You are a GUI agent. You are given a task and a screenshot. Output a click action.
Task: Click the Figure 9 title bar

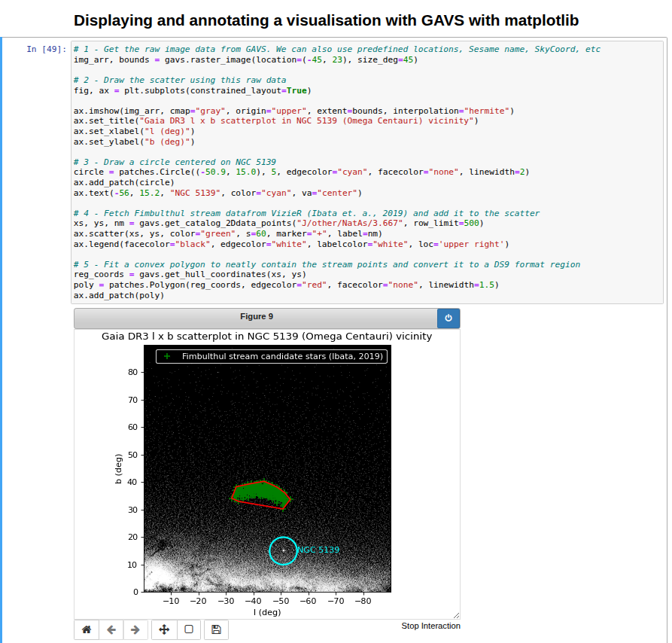[x=256, y=318]
